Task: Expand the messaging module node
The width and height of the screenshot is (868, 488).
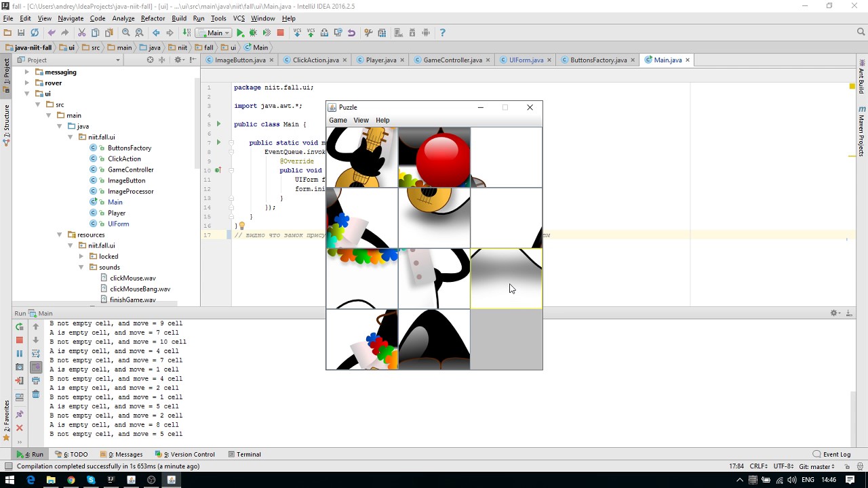Action: pos(26,72)
